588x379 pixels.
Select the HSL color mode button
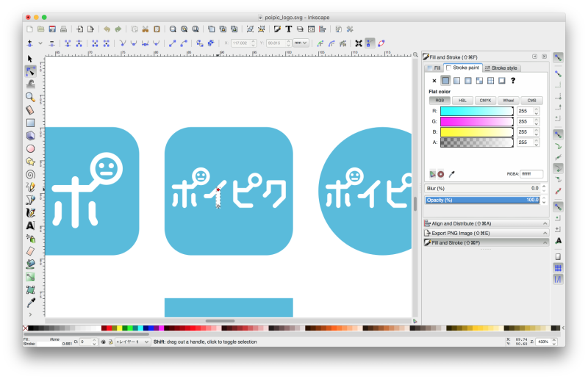coord(463,101)
